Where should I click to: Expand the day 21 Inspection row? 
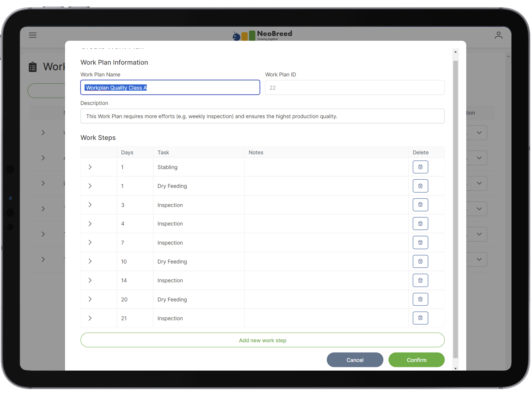point(90,318)
